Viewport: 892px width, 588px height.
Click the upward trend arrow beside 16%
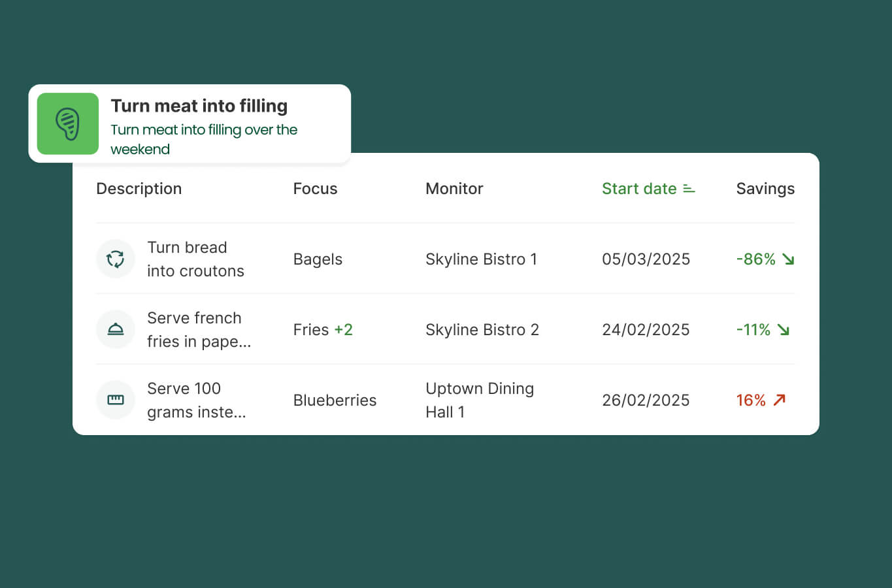coord(780,400)
